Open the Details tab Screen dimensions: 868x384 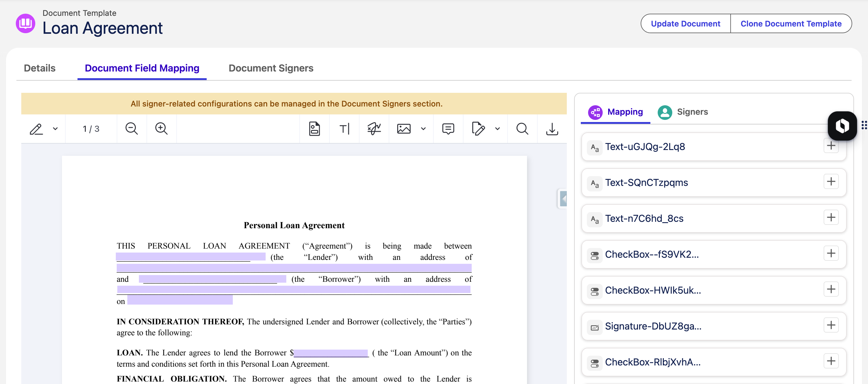(40, 68)
